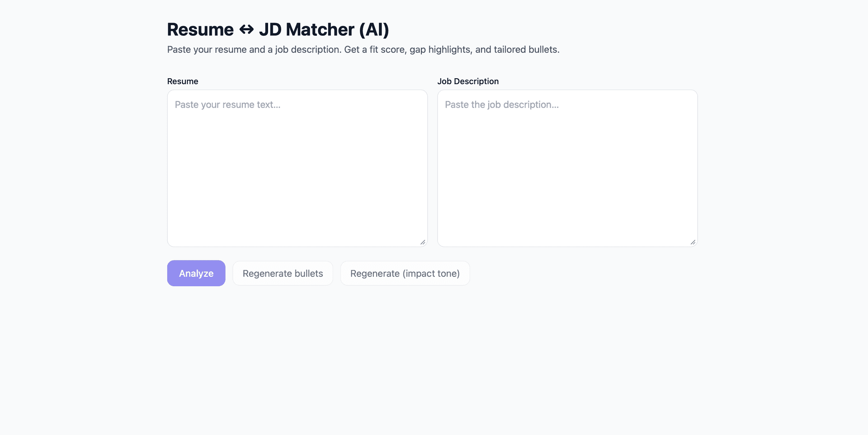Click the word "Resume" in the main heading
Screen dimensions: 868x435
pyautogui.click(x=200, y=30)
